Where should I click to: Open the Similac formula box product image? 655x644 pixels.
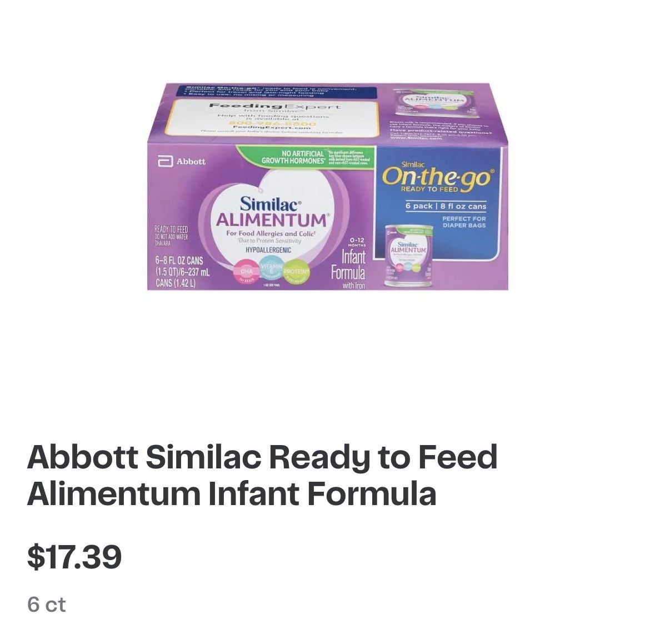328,186
